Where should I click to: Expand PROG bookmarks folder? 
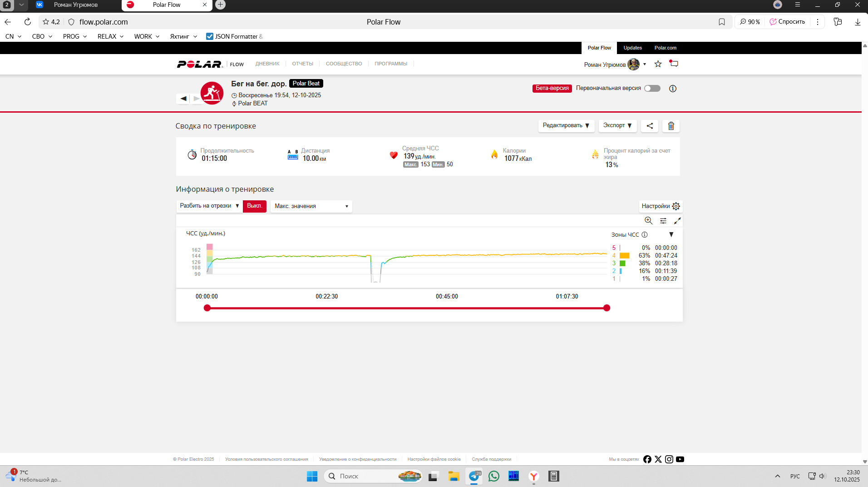pos(75,36)
